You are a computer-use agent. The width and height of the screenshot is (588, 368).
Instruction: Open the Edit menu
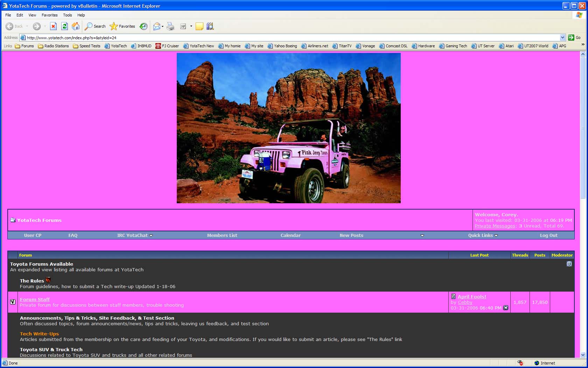point(20,15)
